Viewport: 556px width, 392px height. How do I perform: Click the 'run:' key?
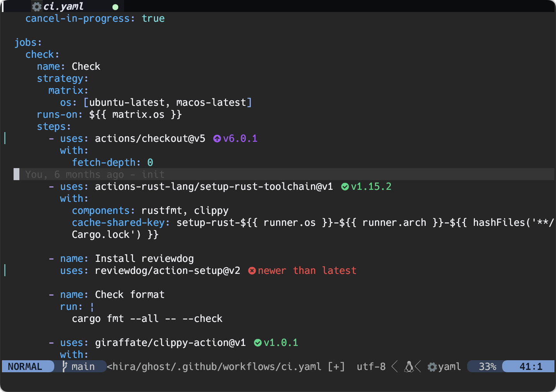[x=71, y=307]
